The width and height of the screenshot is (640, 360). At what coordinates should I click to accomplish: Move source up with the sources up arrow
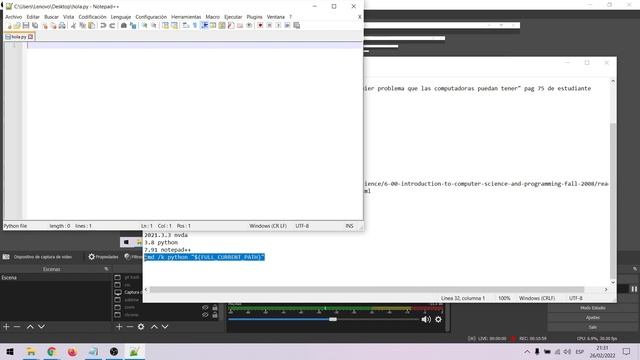pyautogui.click(x=154, y=327)
